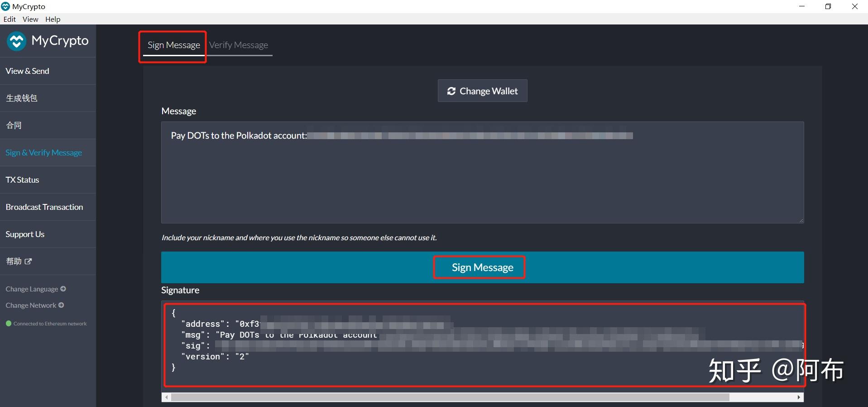Viewport: 868px width, 407px height.
Task: Click the green network connection status dot
Action: coord(8,324)
